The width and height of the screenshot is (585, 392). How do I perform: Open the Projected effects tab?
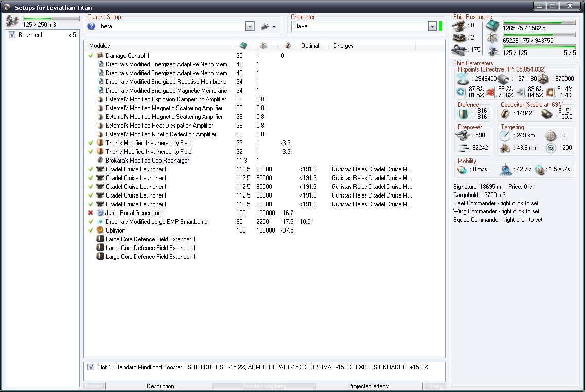click(x=369, y=386)
